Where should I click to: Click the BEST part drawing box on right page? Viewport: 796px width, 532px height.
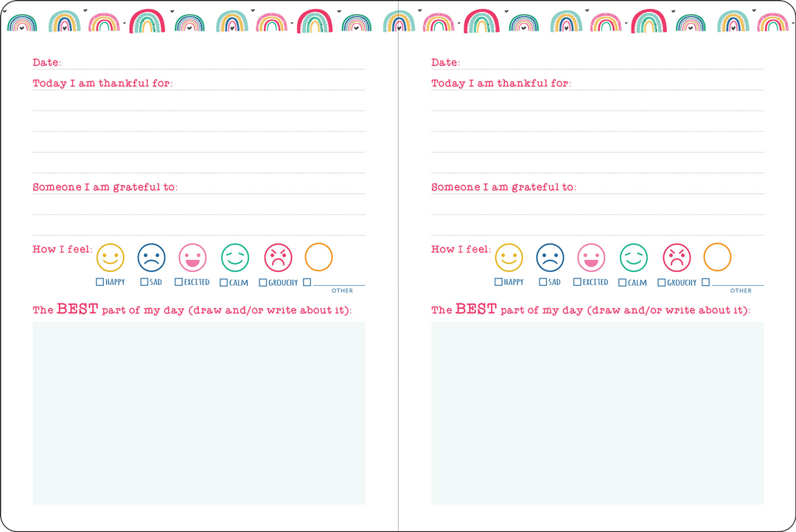click(x=598, y=413)
